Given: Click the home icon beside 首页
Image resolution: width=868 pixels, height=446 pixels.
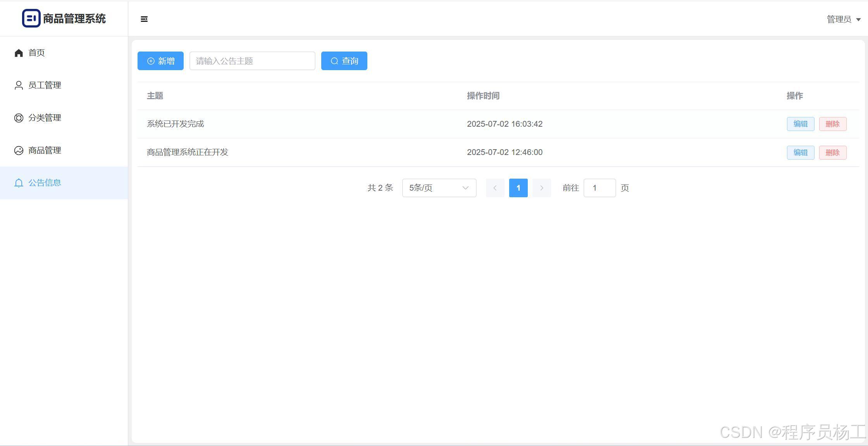Looking at the screenshot, I should coord(19,53).
